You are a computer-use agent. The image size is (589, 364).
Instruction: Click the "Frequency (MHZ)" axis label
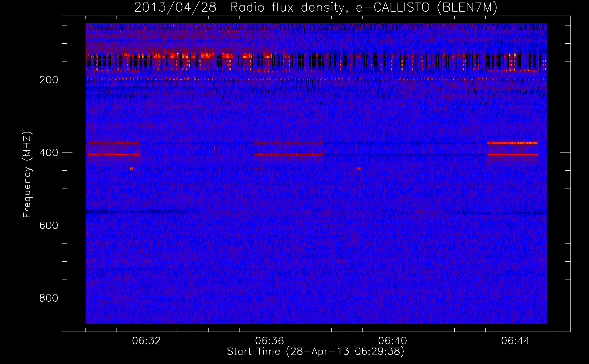tap(27, 174)
